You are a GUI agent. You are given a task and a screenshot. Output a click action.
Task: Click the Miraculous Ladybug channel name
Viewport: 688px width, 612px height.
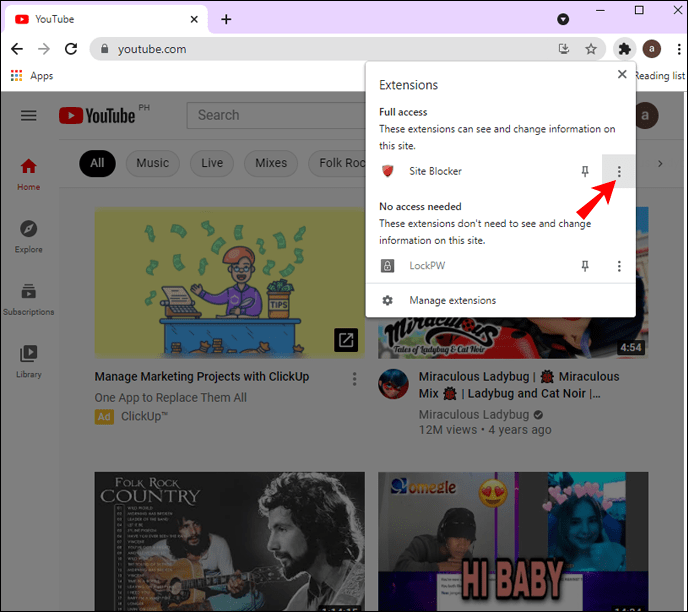coord(474,414)
